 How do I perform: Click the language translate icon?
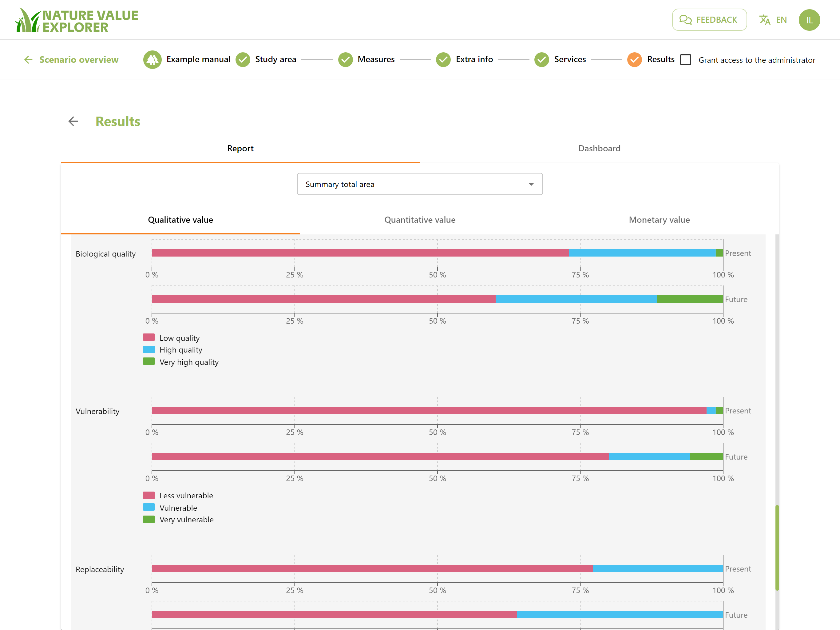[764, 20]
